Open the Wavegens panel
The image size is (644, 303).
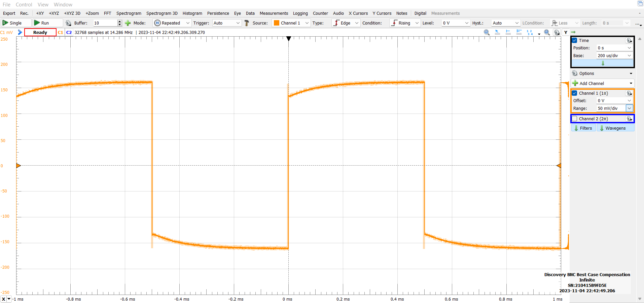click(x=615, y=128)
